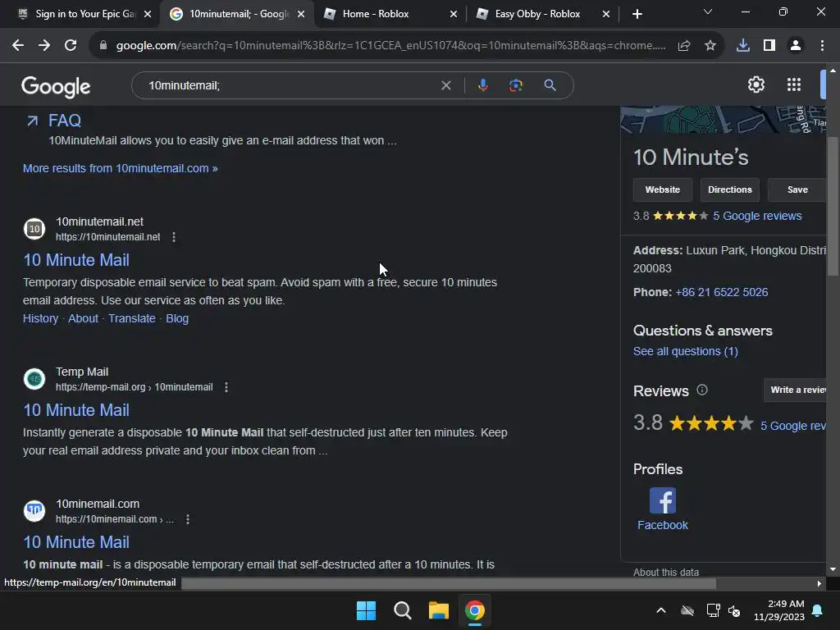Screen dimensions: 840x630
Task: Click the About this data text
Action: pos(666,572)
